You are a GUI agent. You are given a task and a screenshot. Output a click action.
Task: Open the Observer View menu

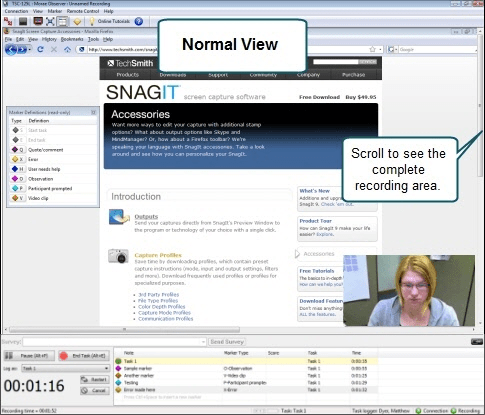point(38,11)
